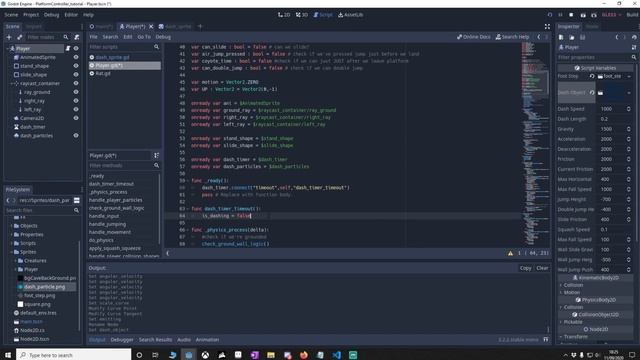Instance a child scene with link icon
Viewport: 640px width, 360px height.
click(20, 37)
